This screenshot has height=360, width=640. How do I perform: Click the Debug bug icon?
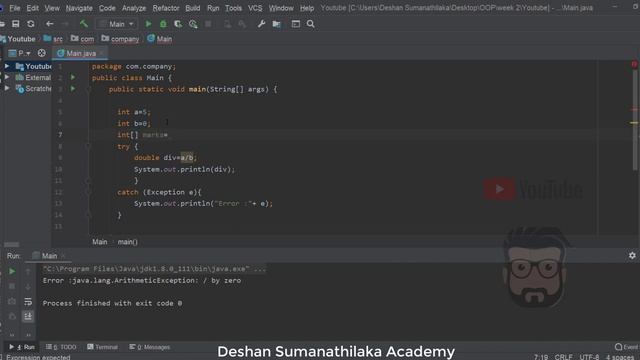coord(163,24)
